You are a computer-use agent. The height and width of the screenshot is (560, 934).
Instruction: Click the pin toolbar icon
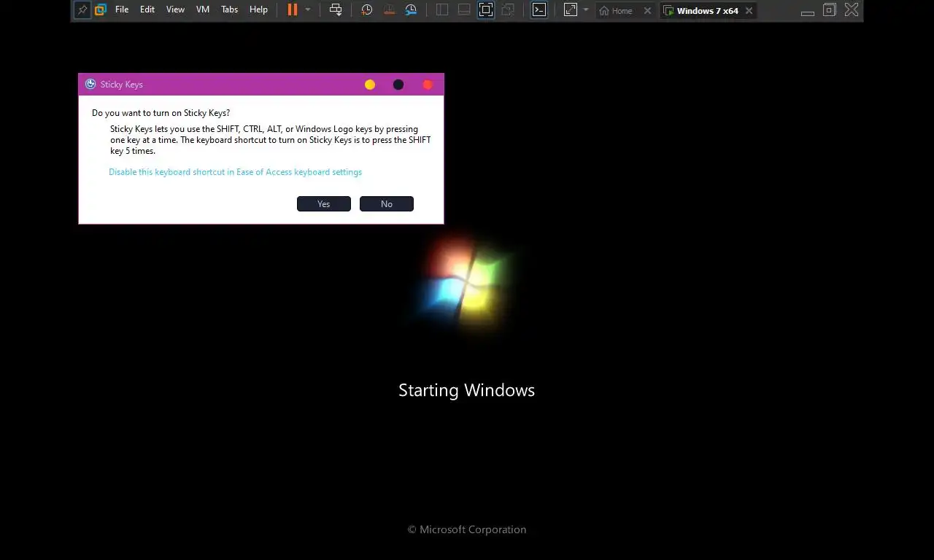click(82, 10)
